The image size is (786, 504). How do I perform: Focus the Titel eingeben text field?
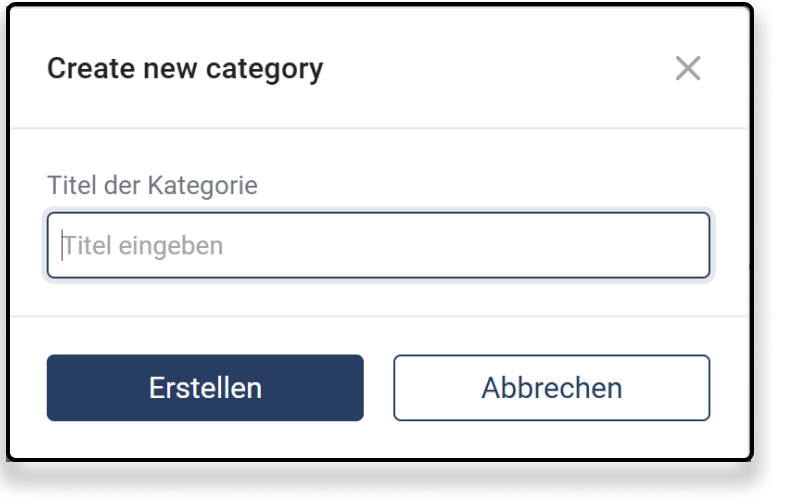pos(378,245)
